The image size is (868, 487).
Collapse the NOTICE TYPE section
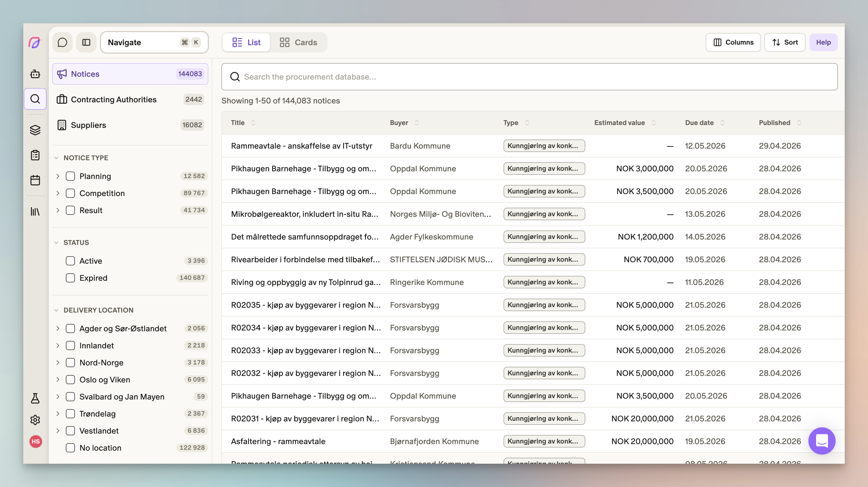[x=56, y=158]
